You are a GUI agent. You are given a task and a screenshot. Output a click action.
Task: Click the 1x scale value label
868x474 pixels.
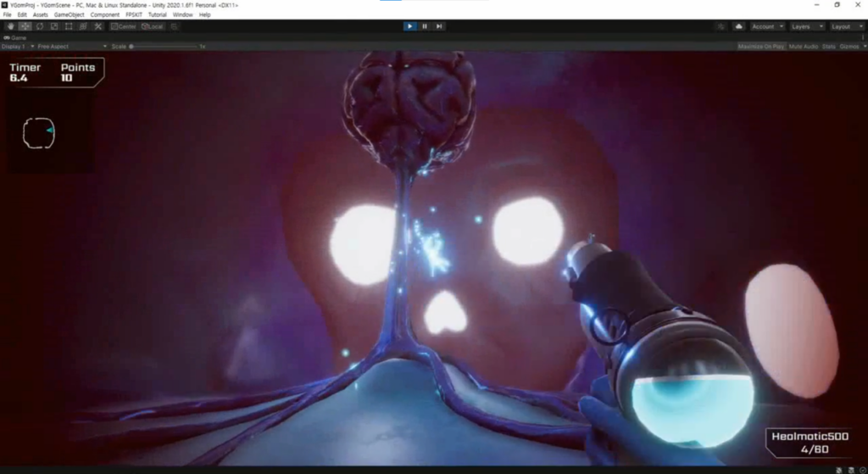(x=203, y=47)
